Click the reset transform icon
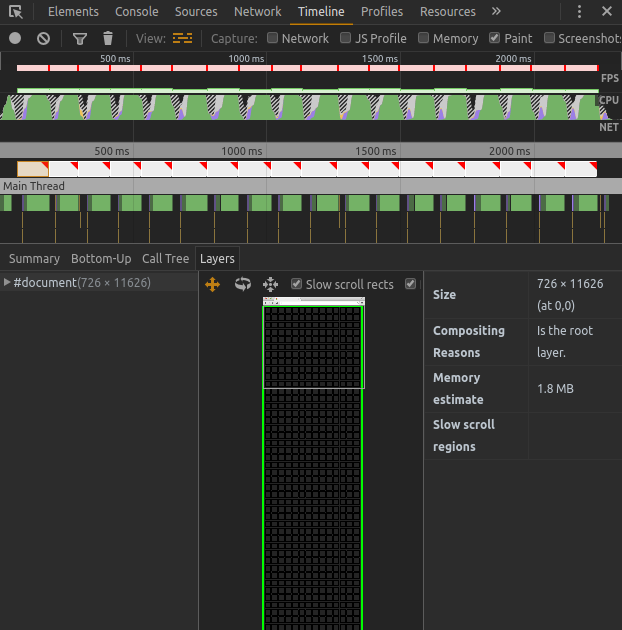Viewport: 622px width, 630px height. pos(270,284)
